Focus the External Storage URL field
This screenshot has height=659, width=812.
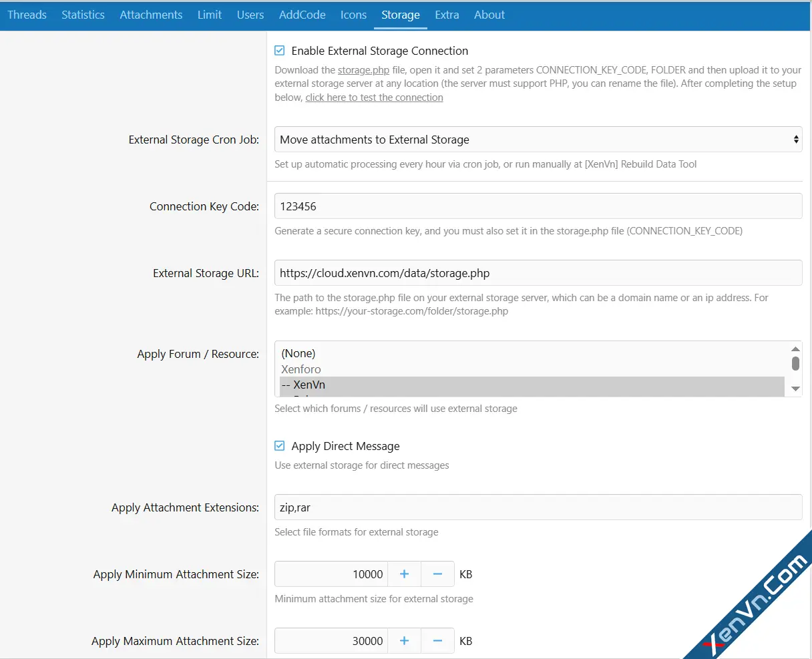click(x=538, y=273)
